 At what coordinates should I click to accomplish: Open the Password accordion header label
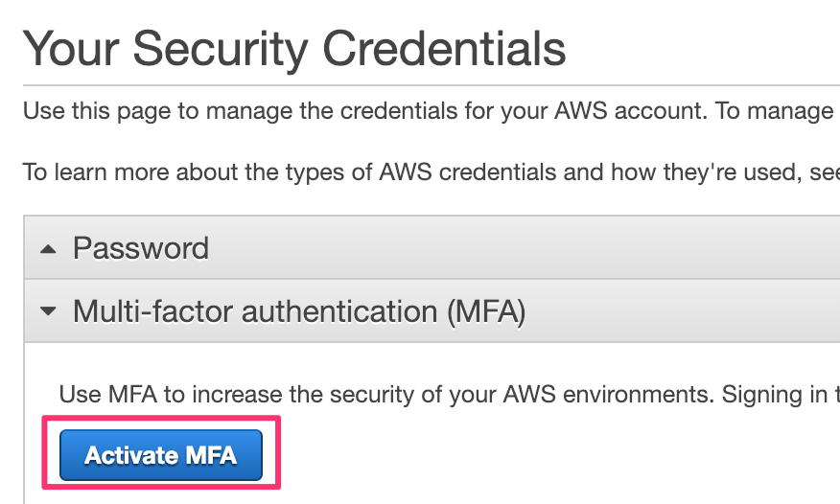tap(141, 249)
